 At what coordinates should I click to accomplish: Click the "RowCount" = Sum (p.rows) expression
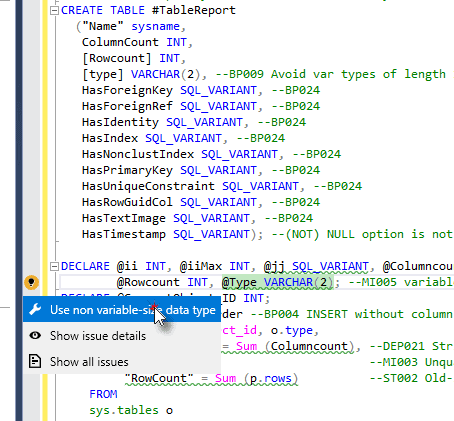click(x=211, y=379)
